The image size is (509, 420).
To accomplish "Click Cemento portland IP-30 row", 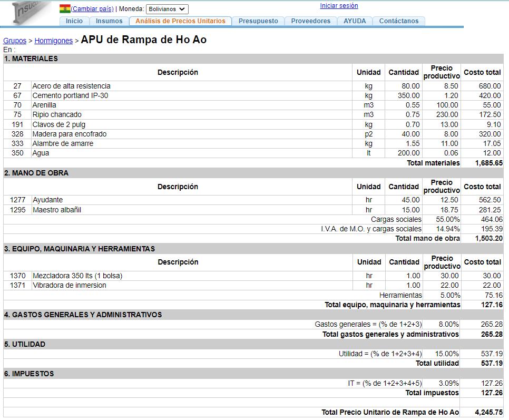I will tap(253, 95).
